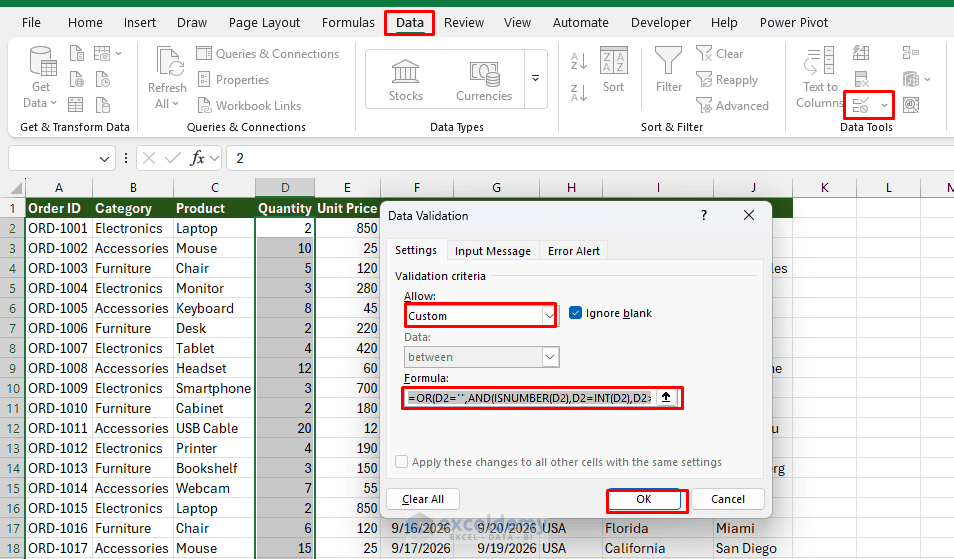Launch Text to Columns
This screenshot has height=559, width=954.
click(820, 78)
